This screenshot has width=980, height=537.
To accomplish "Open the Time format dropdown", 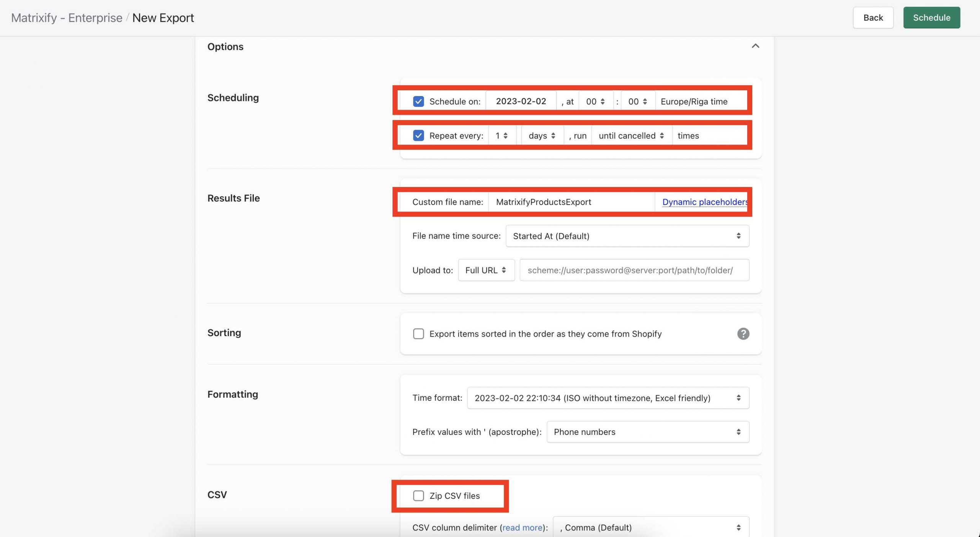I will [608, 398].
